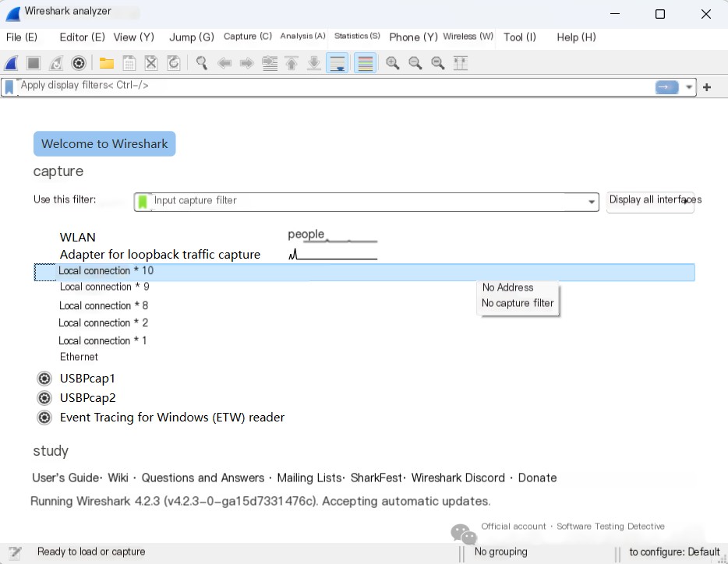Open the Capture menu
Viewport: 728px width, 564px height.
[248, 36]
